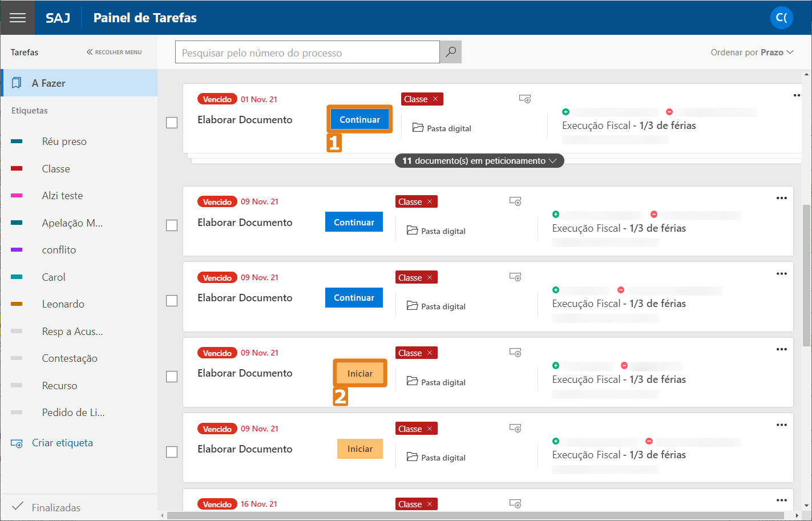Click green plus icon on 01 Nov. 21 task

tap(565, 112)
